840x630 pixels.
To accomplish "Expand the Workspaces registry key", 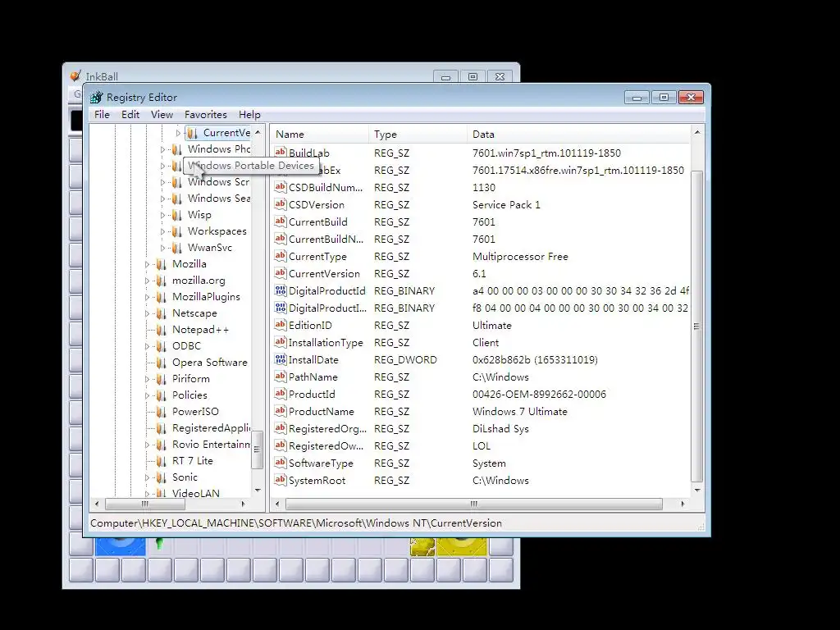I will tap(163, 231).
